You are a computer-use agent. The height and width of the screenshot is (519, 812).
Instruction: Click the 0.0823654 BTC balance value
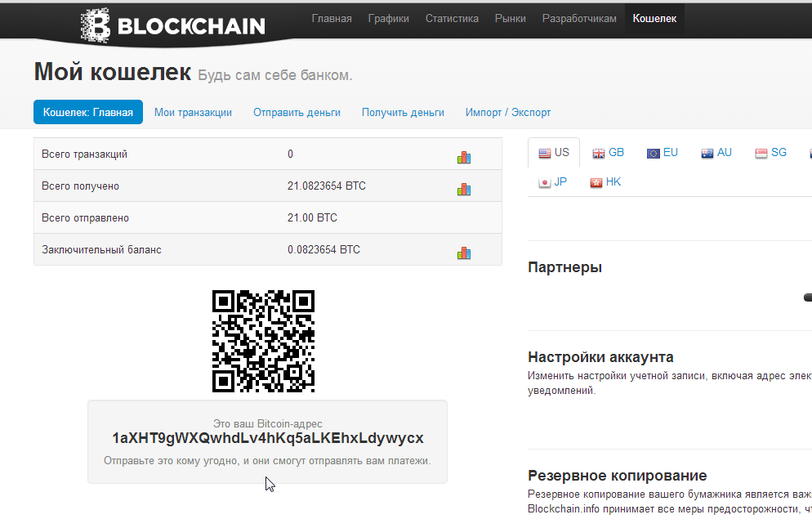point(323,249)
